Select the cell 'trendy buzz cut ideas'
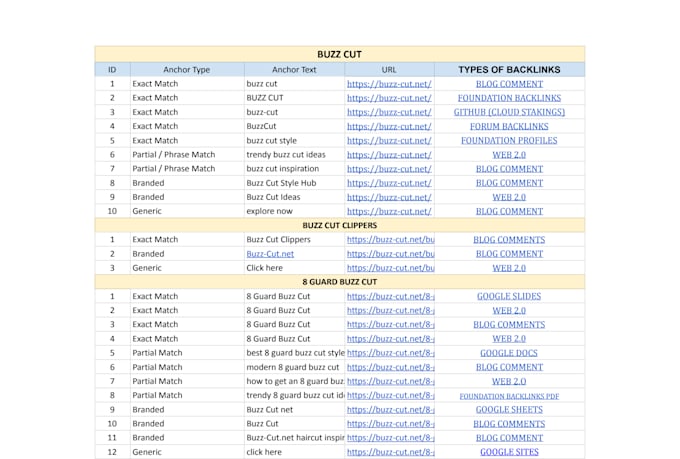 click(294, 154)
